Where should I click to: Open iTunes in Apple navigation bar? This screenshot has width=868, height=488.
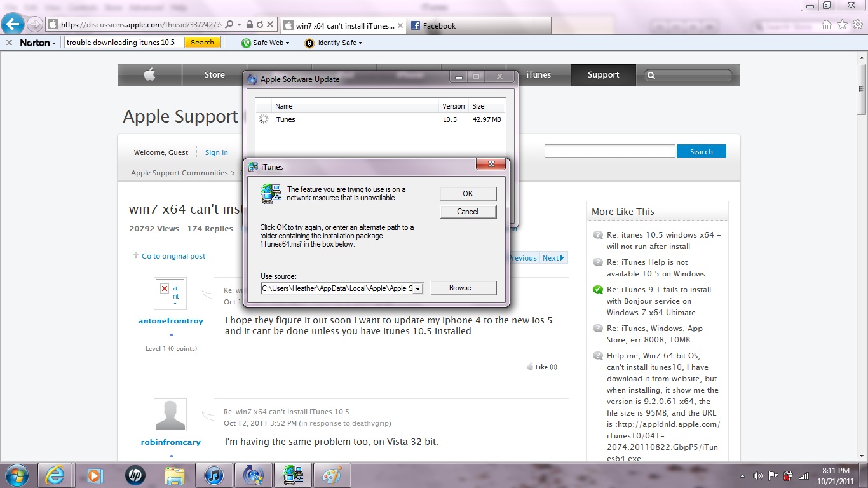tap(539, 75)
